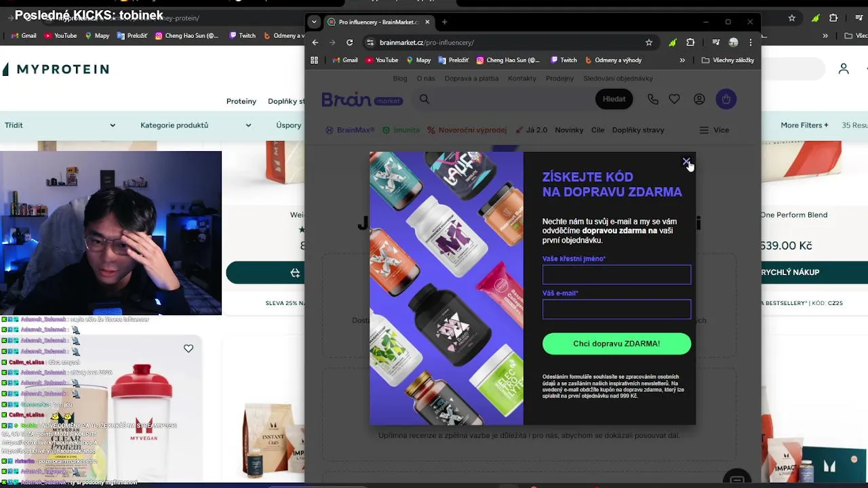The width and height of the screenshot is (868, 488).
Task: Open Extensions puzzle icon in front window
Action: tap(690, 42)
